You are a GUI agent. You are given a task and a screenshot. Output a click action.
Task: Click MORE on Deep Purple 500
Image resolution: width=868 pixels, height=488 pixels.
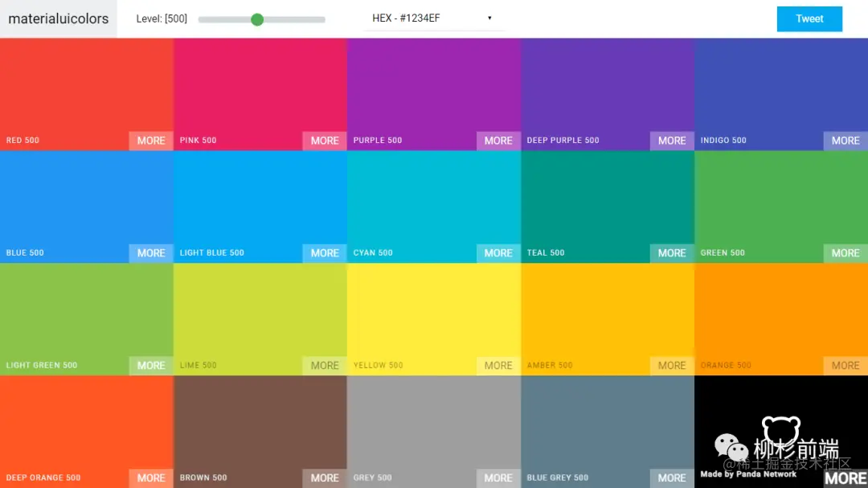click(672, 141)
